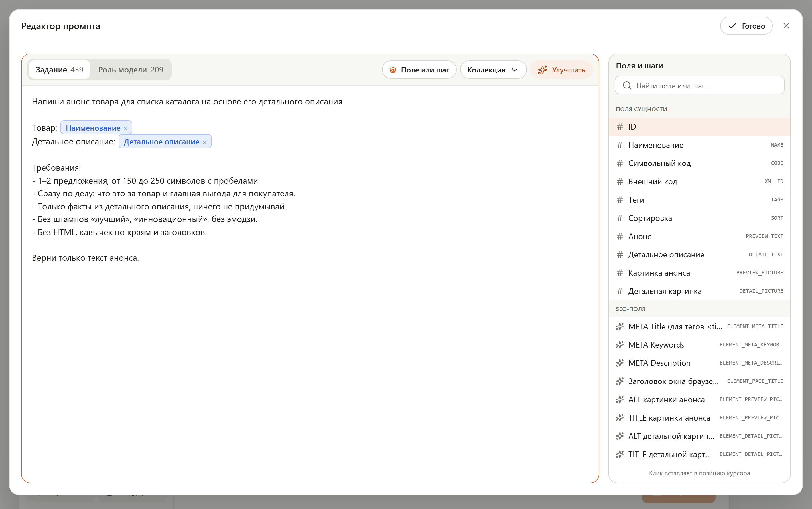The image size is (812, 509).
Task: Focus the Найти поле или шаг search box
Action: [699, 86]
